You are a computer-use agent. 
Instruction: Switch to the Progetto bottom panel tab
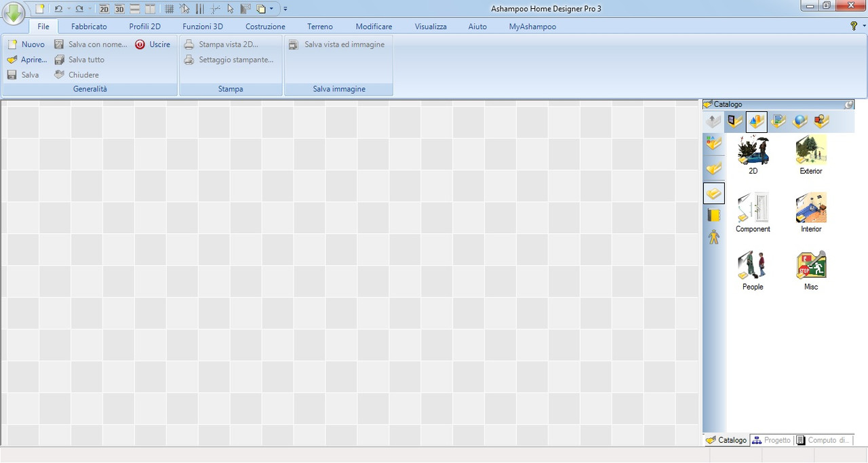point(772,440)
